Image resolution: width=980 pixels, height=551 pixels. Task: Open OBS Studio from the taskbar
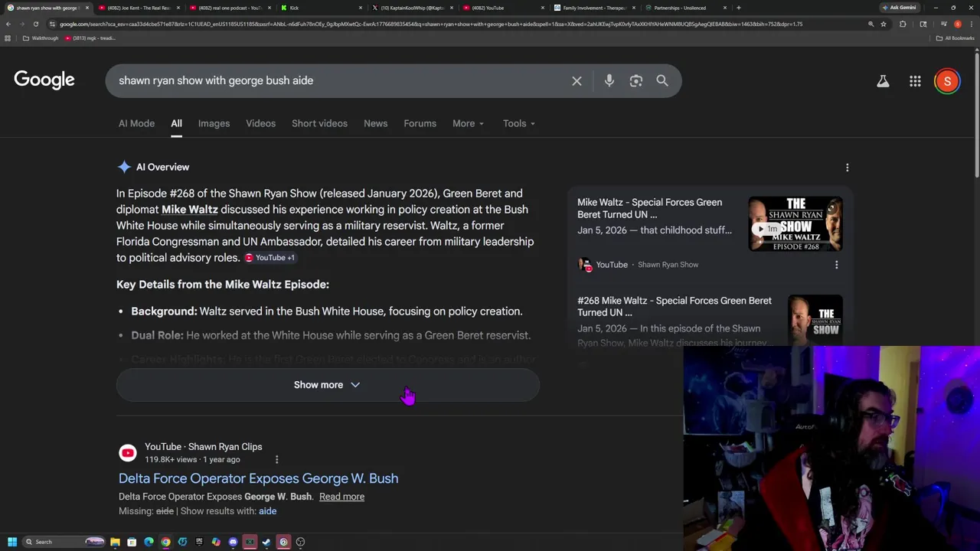[x=300, y=542]
